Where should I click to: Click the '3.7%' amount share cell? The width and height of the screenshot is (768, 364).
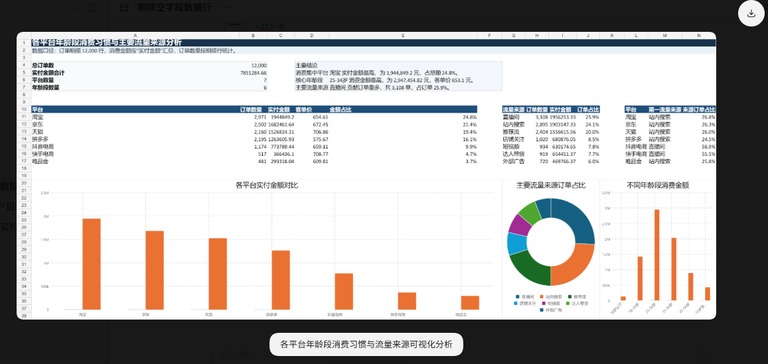coord(471,161)
